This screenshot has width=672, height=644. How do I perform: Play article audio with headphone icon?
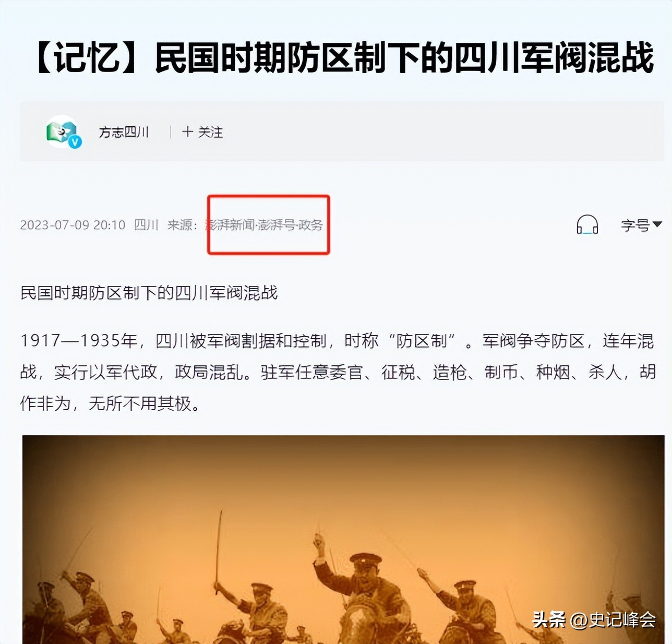587,224
